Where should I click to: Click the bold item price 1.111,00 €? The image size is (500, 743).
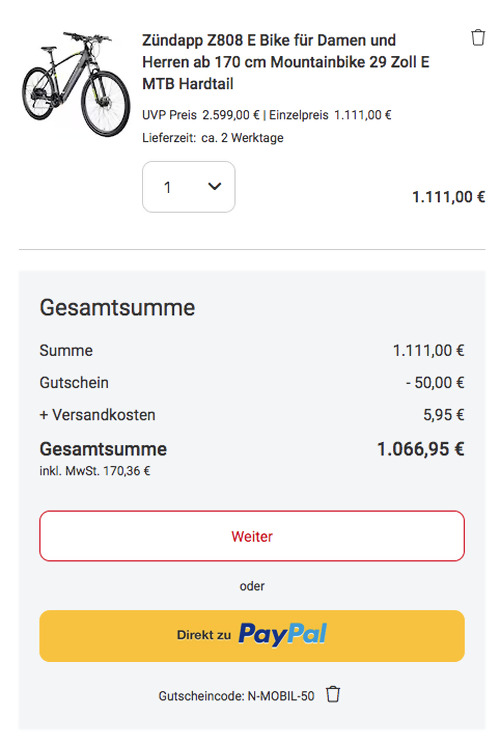click(448, 197)
